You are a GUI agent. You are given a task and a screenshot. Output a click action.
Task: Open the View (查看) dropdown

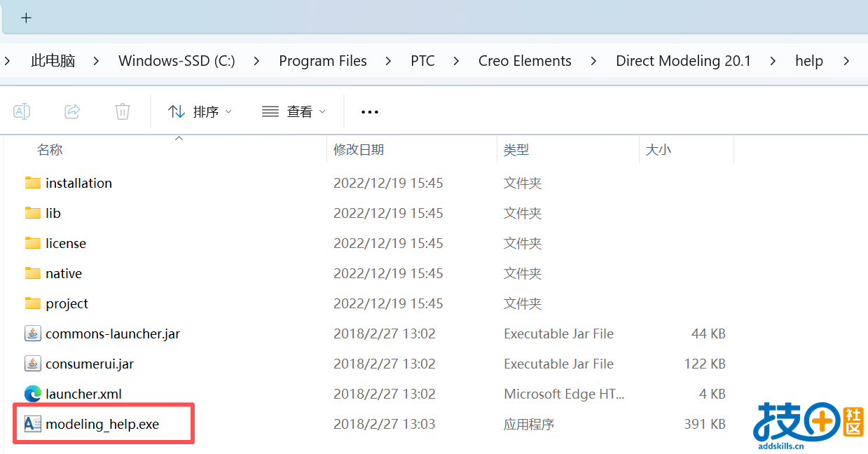pyautogui.click(x=294, y=111)
